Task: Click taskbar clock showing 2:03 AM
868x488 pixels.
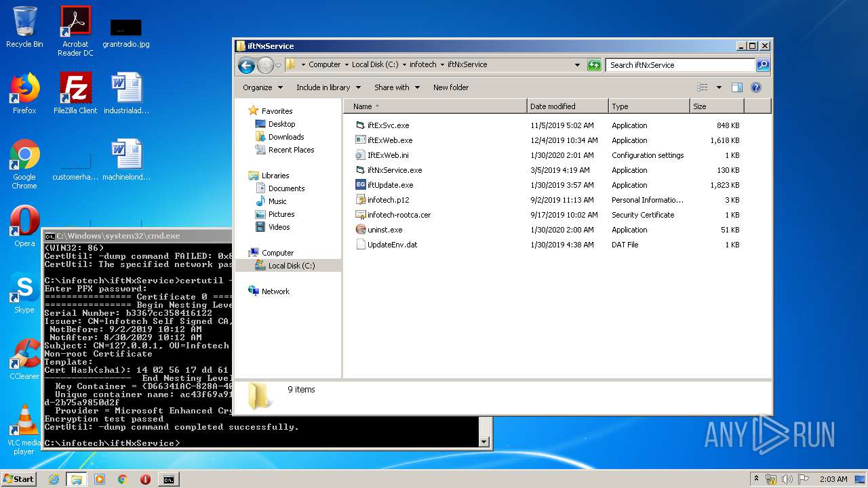Action: tap(833, 479)
